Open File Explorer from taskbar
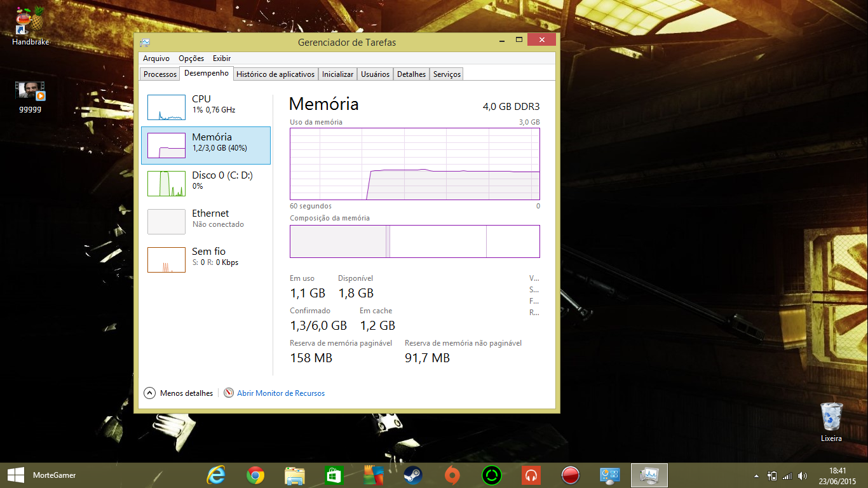868x488 pixels. click(295, 475)
